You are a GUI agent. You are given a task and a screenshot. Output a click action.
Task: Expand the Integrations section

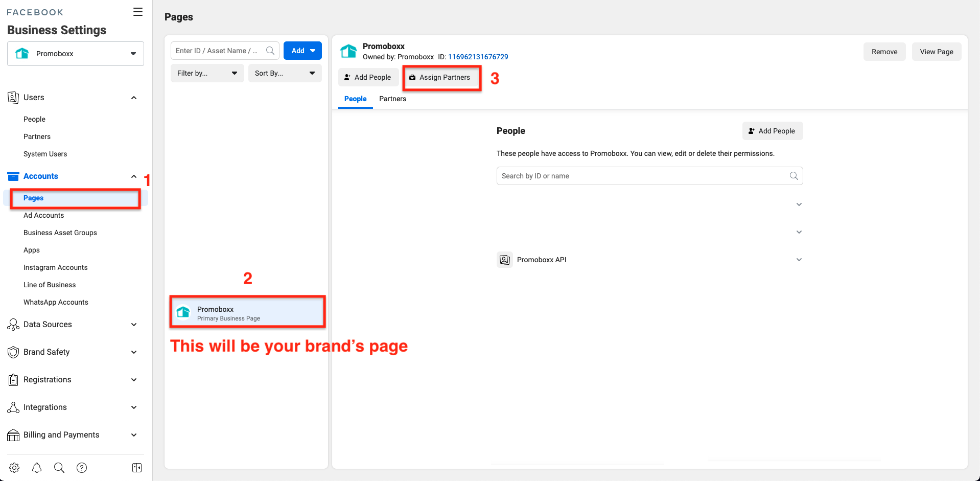134,407
